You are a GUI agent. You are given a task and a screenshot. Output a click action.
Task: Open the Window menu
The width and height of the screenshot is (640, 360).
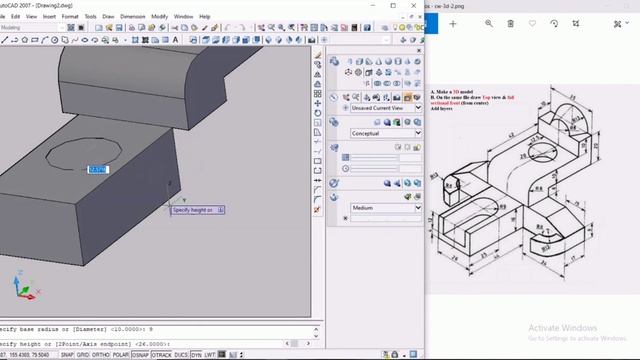tap(183, 17)
